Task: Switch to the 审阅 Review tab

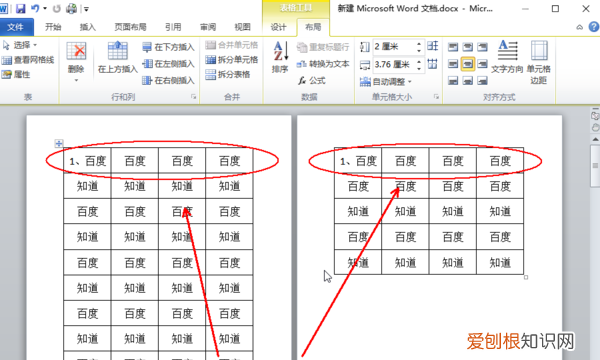Action: (x=208, y=27)
